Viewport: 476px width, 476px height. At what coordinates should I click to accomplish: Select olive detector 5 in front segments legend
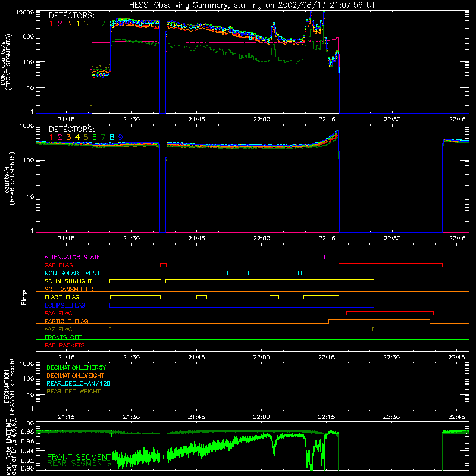click(86, 24)
